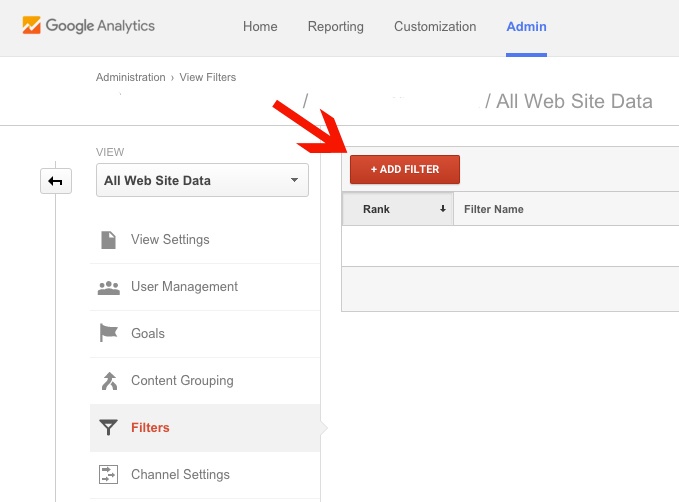Image resolution: width=679 pixels, height=502 pixels.
Task: Click the Google Analytics logo icon
Action: click(33, 27)
